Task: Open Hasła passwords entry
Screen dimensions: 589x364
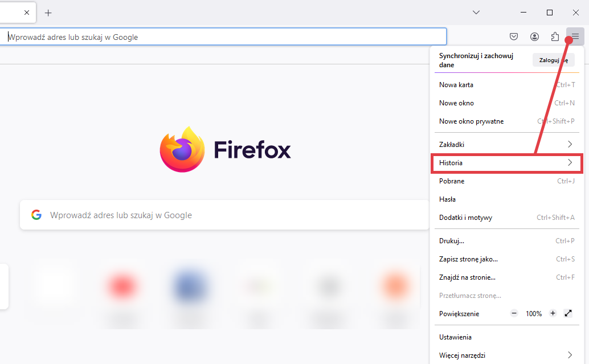Action: coord(507,199)
